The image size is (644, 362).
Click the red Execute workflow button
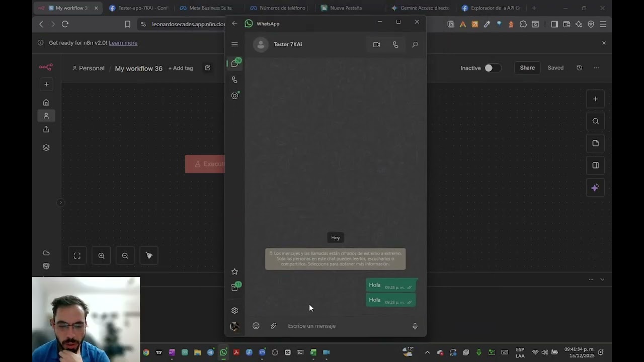[x=205, y=164]
